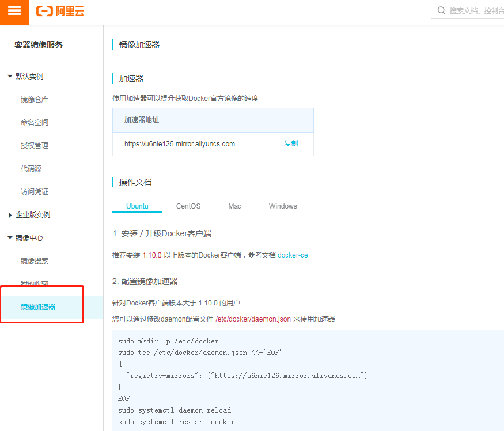
Task: Collapse the 默认实例 tree section
Action: [x=10, y=76]
